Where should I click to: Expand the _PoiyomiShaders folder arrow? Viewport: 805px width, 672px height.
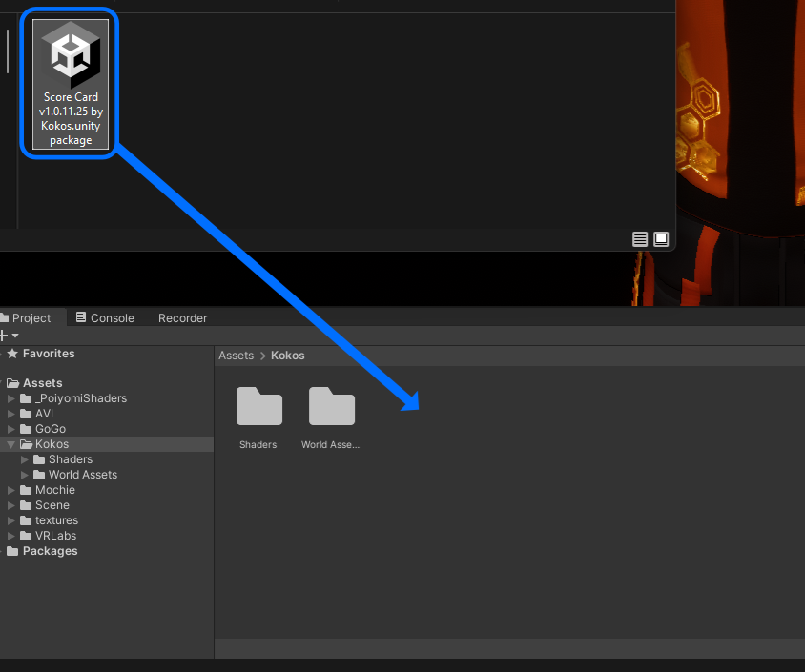[x=11, y=398]
